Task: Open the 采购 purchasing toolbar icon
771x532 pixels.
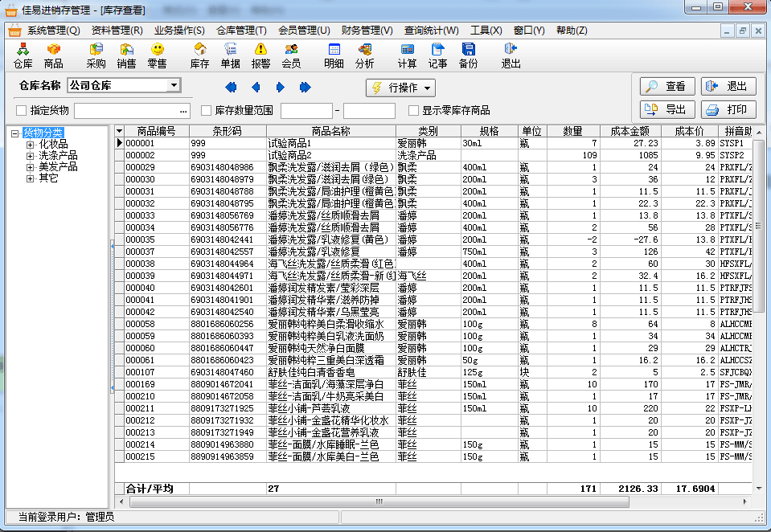Action: tap(96, 55)
